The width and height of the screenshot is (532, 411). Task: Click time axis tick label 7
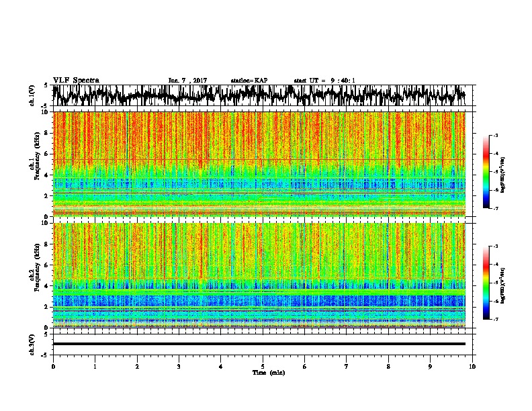click(x=347, y=367)
